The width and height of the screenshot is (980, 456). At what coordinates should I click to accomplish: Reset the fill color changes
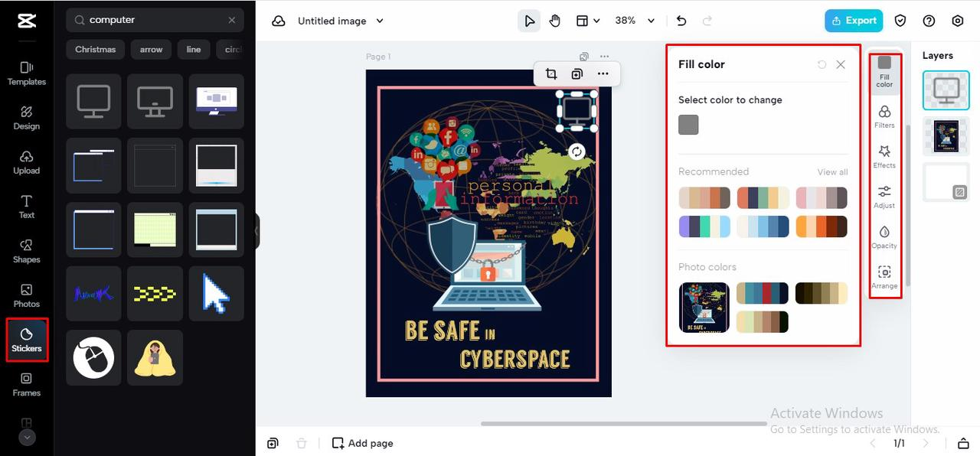click(822, 64)
